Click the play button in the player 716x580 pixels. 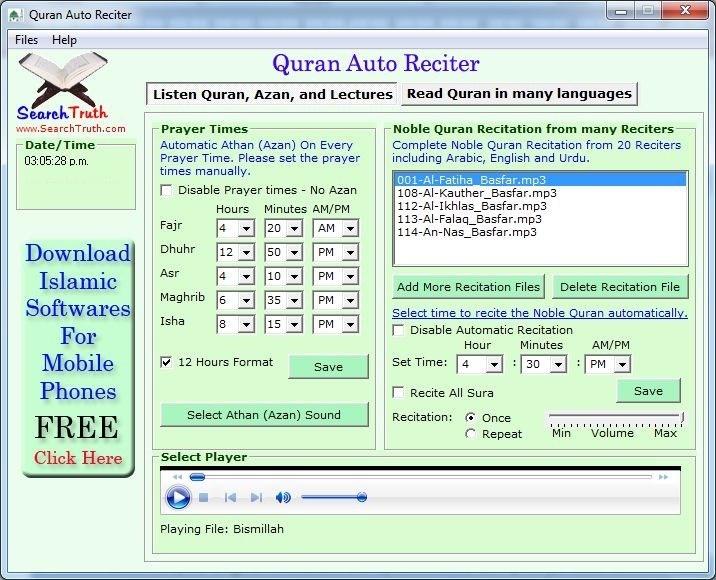point(178,497)
